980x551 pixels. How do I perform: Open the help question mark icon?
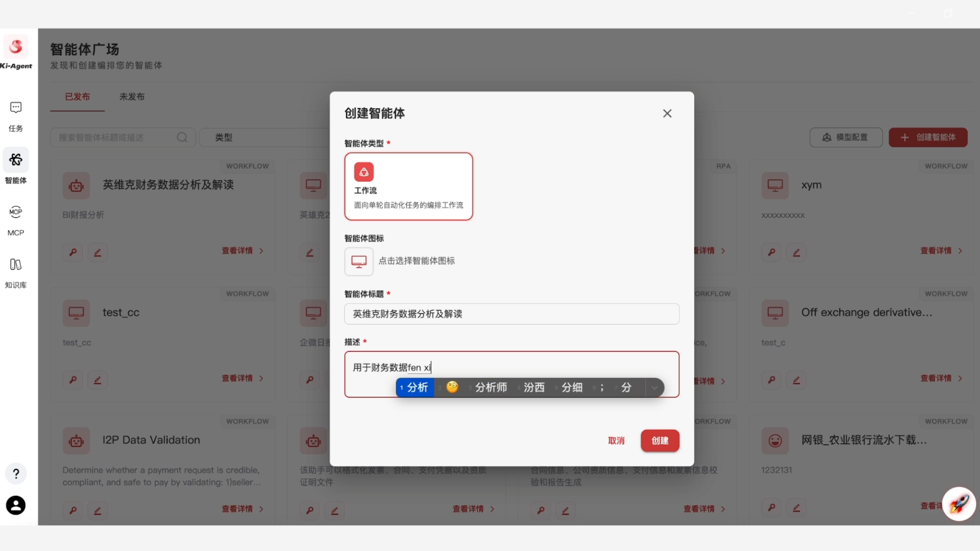(x=16, y=473)
